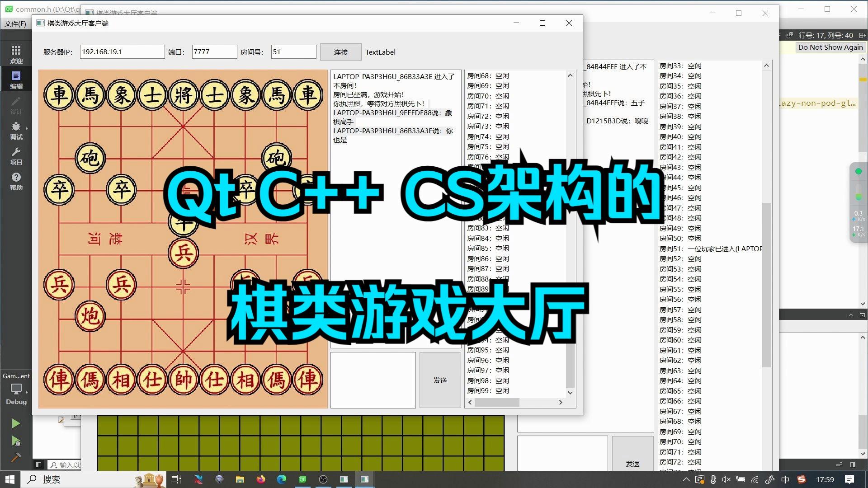Select 房间60 in background window room list
The image size is (868, 488).
click(x=680, y=340)
